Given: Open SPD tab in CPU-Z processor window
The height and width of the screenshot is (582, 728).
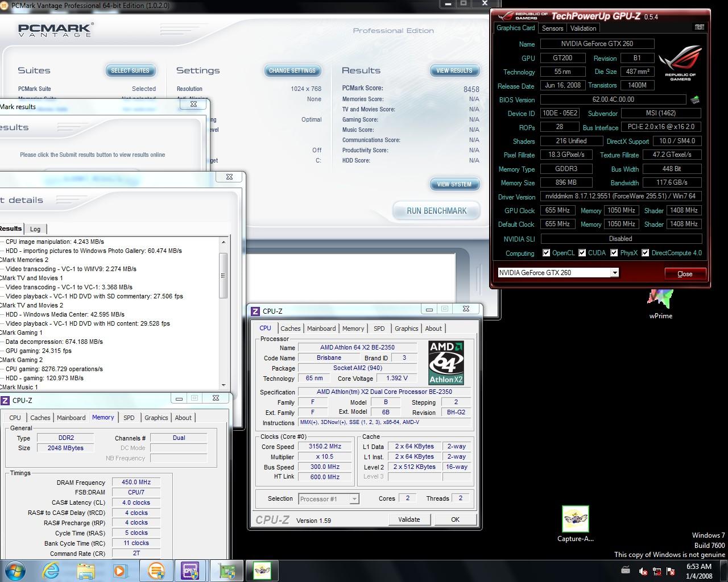Looking at the screenshot, I should [379, 329].
